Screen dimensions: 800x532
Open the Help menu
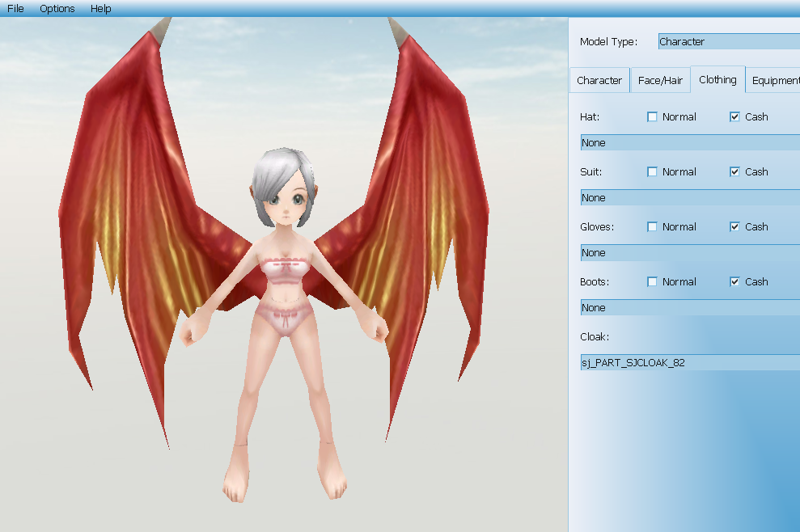click(x=101, y=8)
